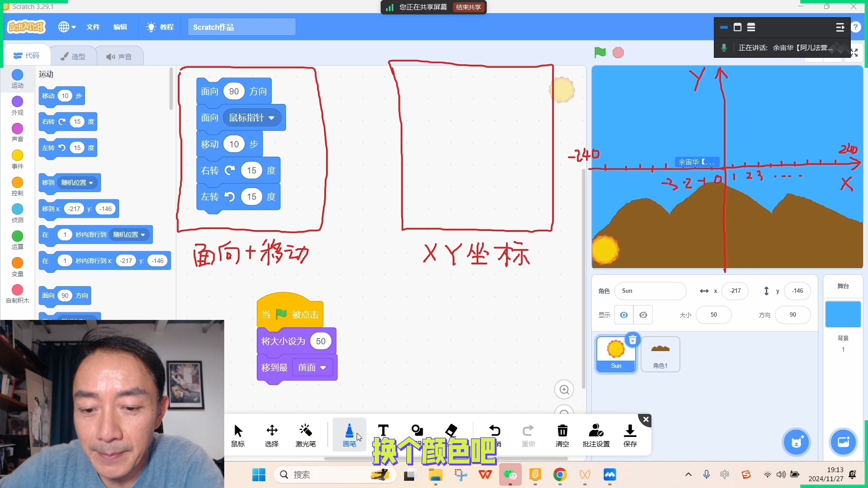Hide the sprite using crossed-eye icon
The height and width of the screenshot is (488, 868).
[643, 315]
